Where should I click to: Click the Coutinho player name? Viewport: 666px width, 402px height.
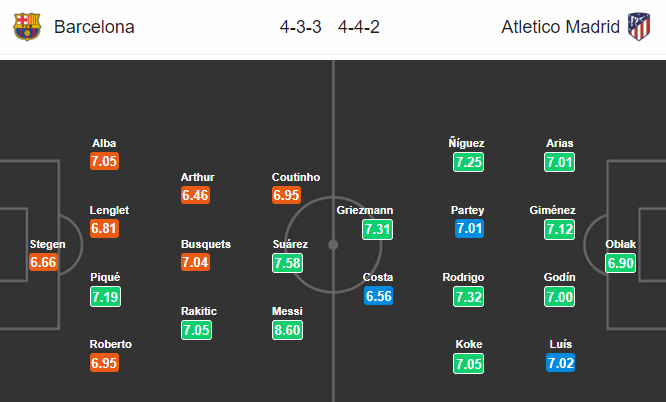pyautogui.click(x=296, y=177)
